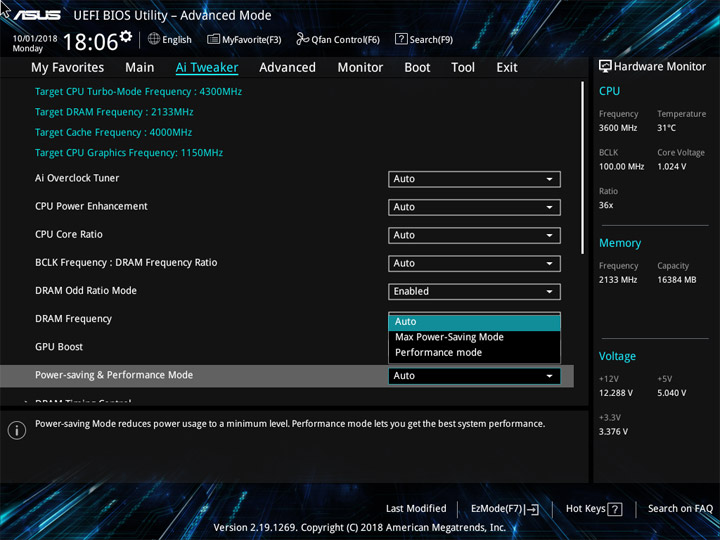Select Power-saving & Performance Mode row label
Image resolution: width=720 pixels, height=540 pixels.
pyautogui.click(x=114, y=375)
